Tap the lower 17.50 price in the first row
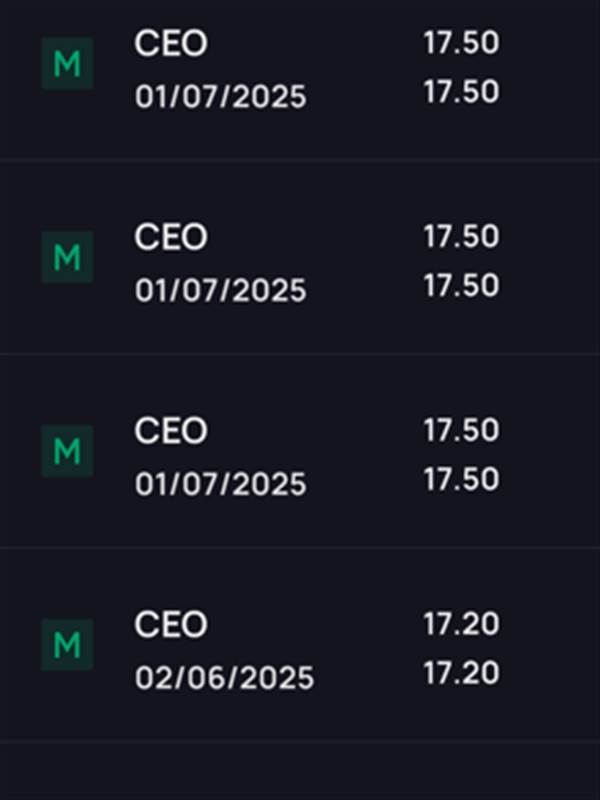Screen dimensions: 600x800 click(461, 92)
